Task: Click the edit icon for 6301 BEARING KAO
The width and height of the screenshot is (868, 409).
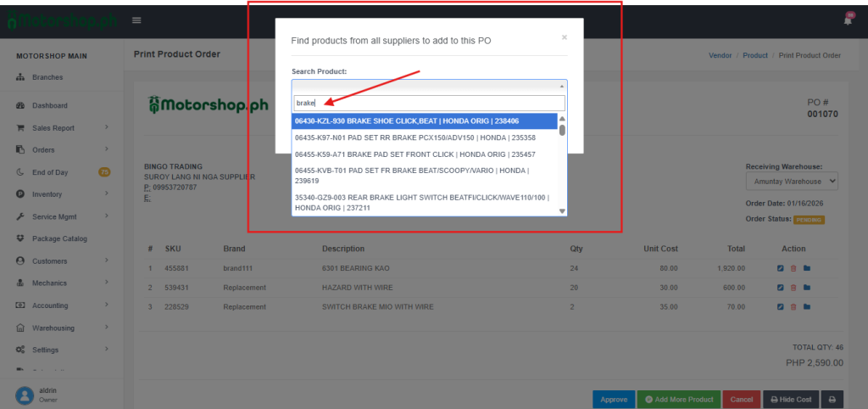Action: [780, 268]
